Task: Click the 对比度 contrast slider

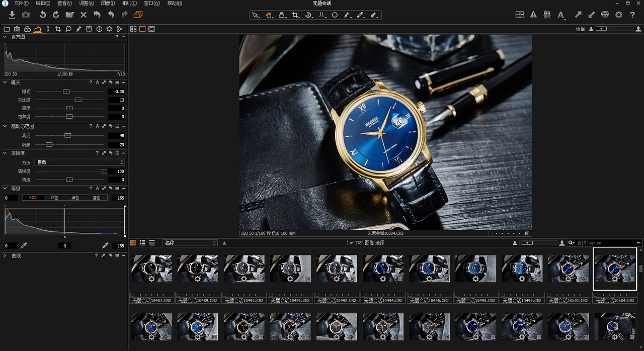Action: click(x=69, y=100)
